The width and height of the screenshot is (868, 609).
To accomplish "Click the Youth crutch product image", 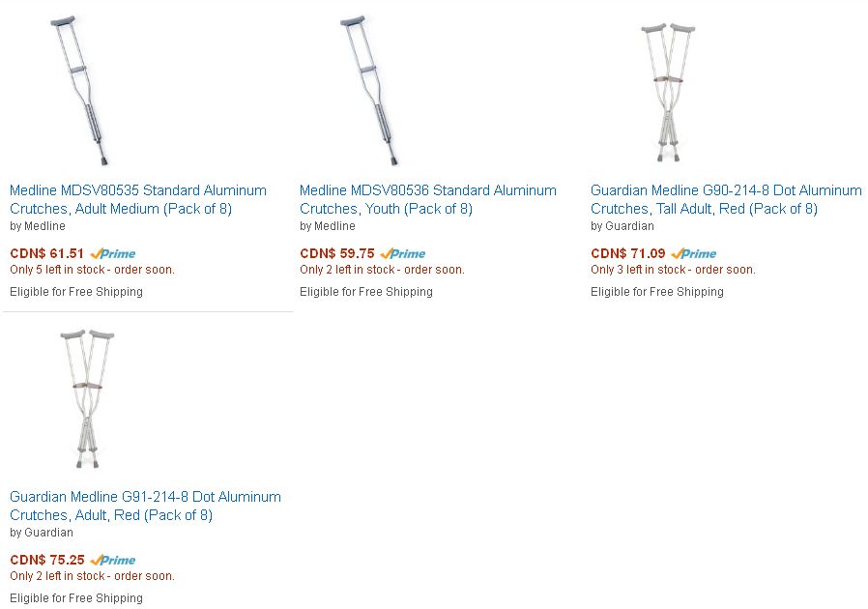I will tap(369, 91).
